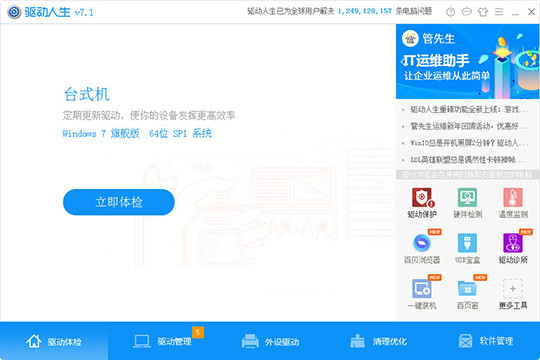The image size is (540, 360).
Task: Click the v7.1 version label
Action: click(x=84, y=13)
